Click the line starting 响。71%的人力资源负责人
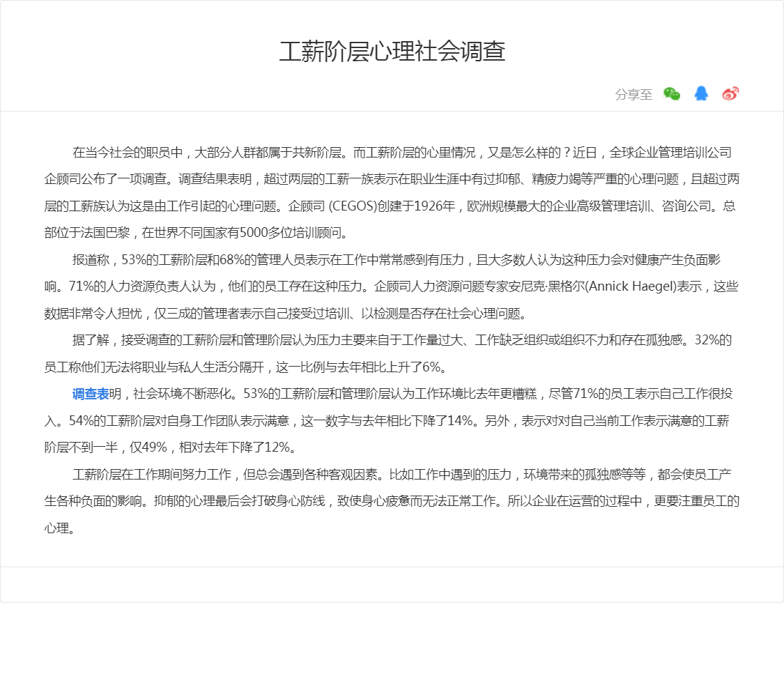 tap(391, 286)
